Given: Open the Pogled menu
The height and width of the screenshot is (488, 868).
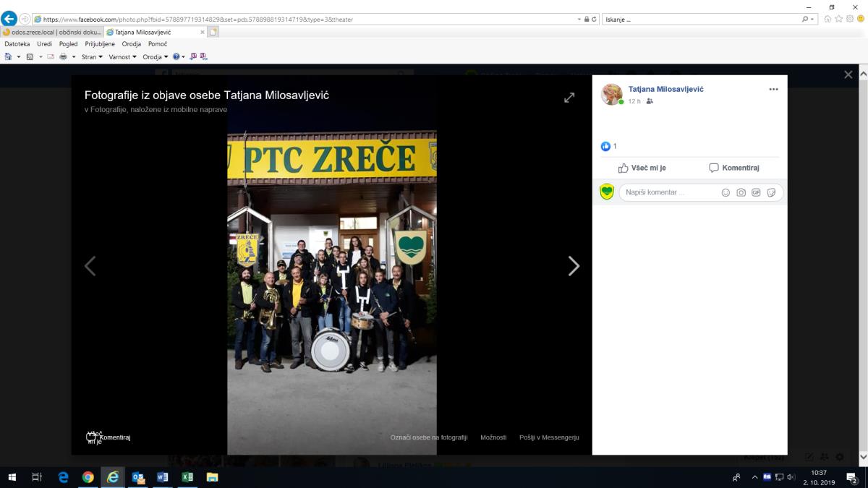Looking at the screenshot, I should [69, 44].
